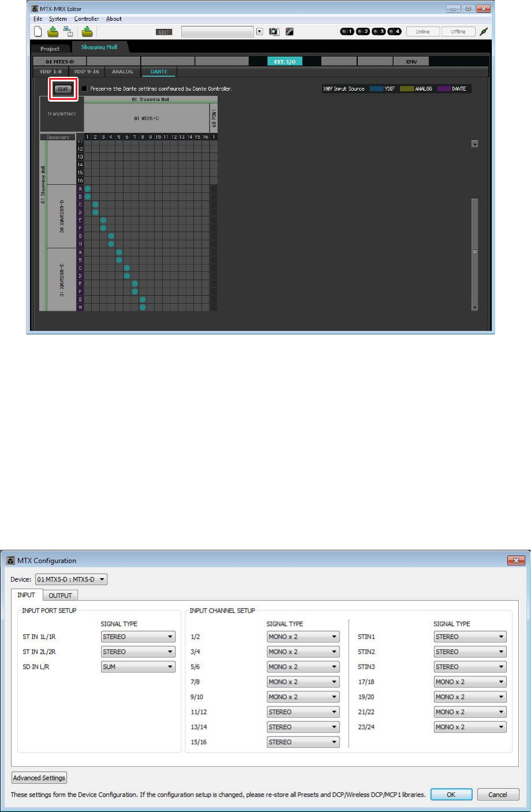Screen dimensions: 531x812
Task: Open channel 1/2 signal type dropdown
Action: [x=303, y=636]
